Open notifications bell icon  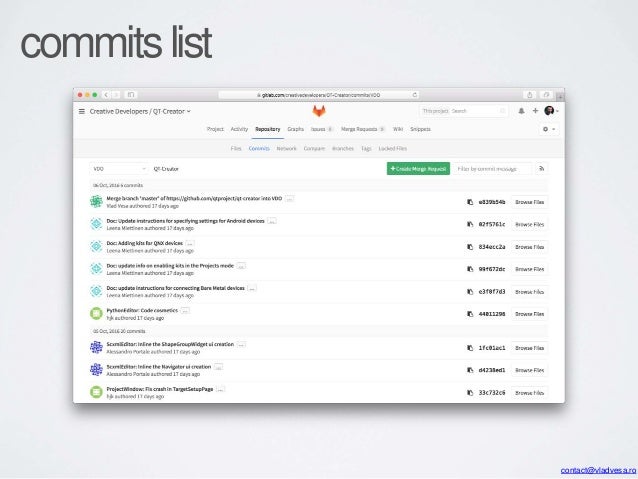point(521,111)
